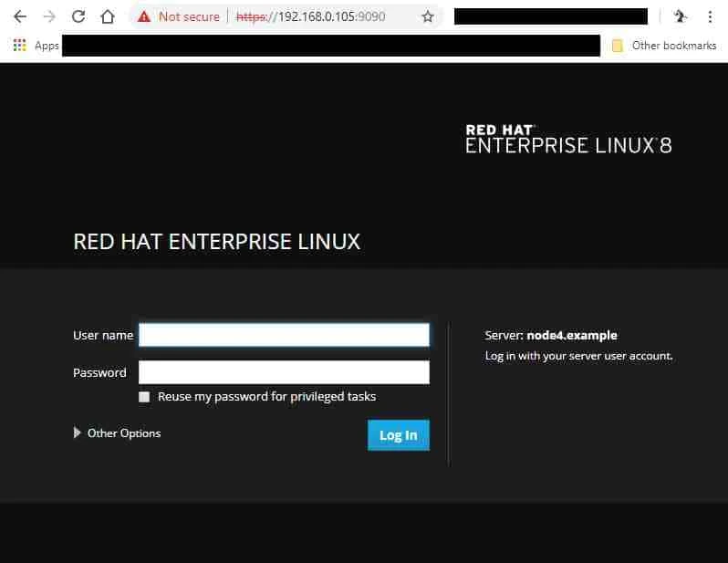Click the Log In button
The image size is (728, 563).
tap(399, 435)
